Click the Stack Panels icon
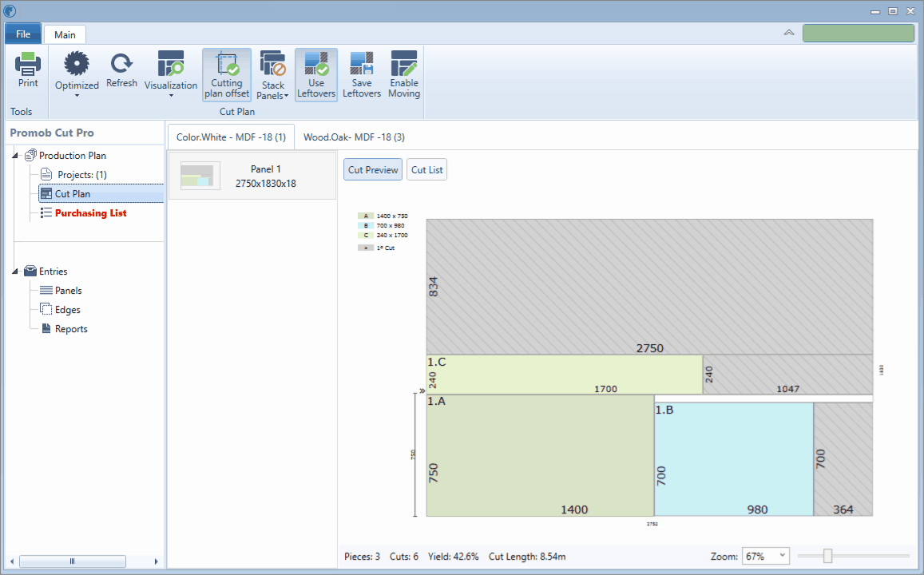924x575 pixels. (x=273, y=63)
